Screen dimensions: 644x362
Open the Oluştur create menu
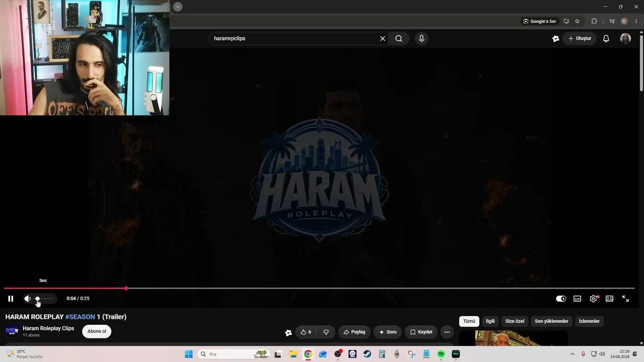pos(580,39)
